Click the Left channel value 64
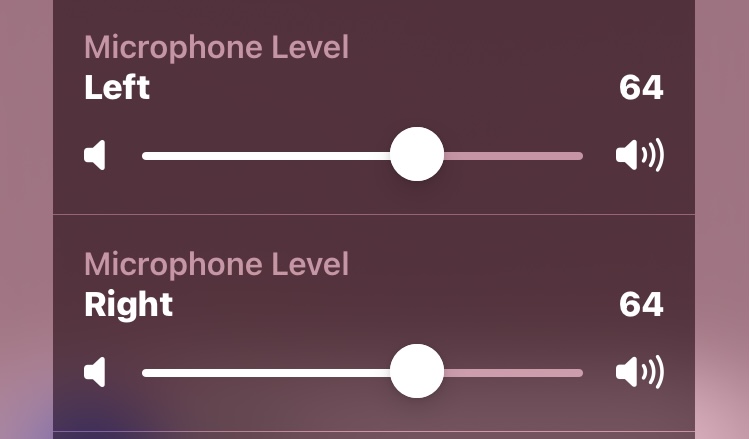 click(641, 87)
